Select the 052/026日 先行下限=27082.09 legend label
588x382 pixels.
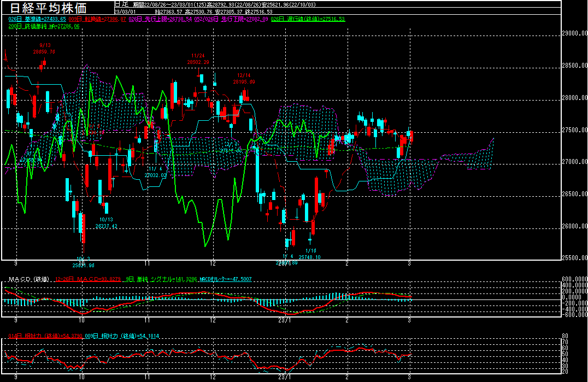pyautogui.click(x=231, y=19)
